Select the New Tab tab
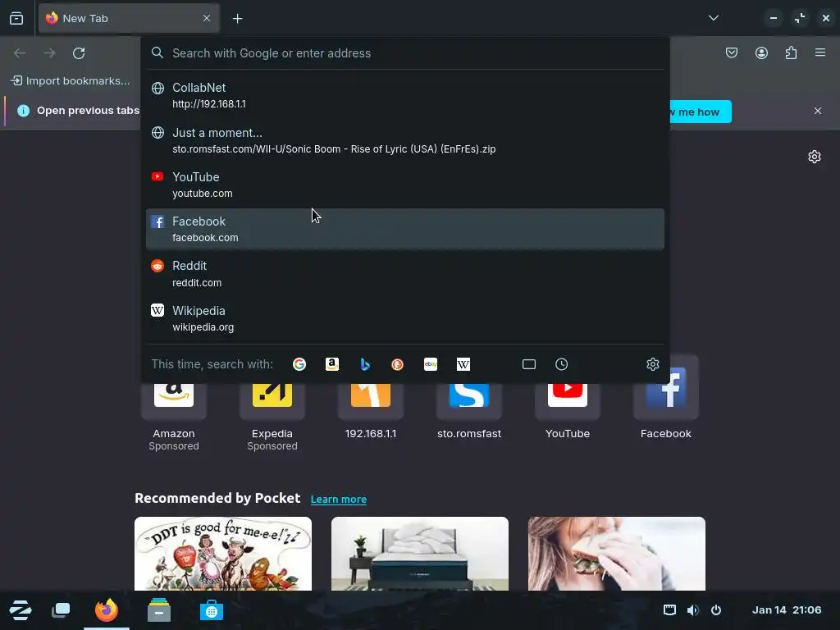The height and width of the screenshot is (630, 840). tap(129, 18)
